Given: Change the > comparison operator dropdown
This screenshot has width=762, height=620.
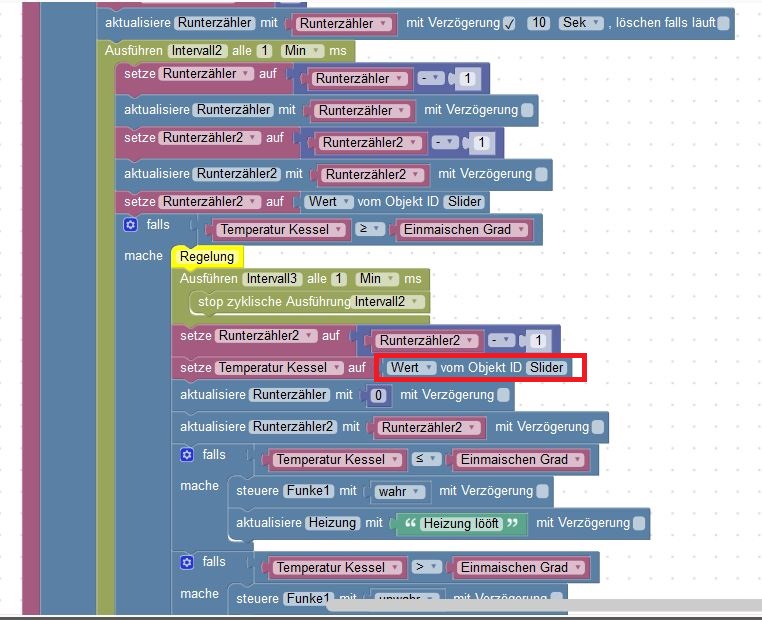Looking at the screenshot, I should (x=427, y=567).
